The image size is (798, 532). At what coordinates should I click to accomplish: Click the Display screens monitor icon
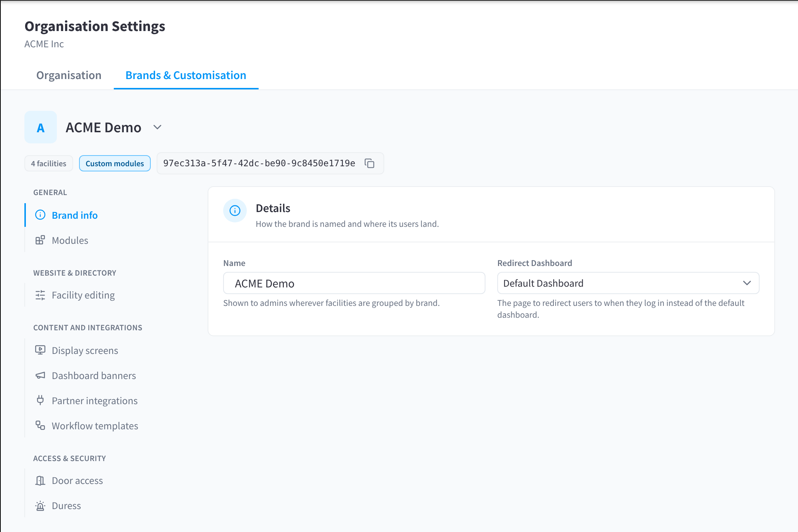click(40, 350)
